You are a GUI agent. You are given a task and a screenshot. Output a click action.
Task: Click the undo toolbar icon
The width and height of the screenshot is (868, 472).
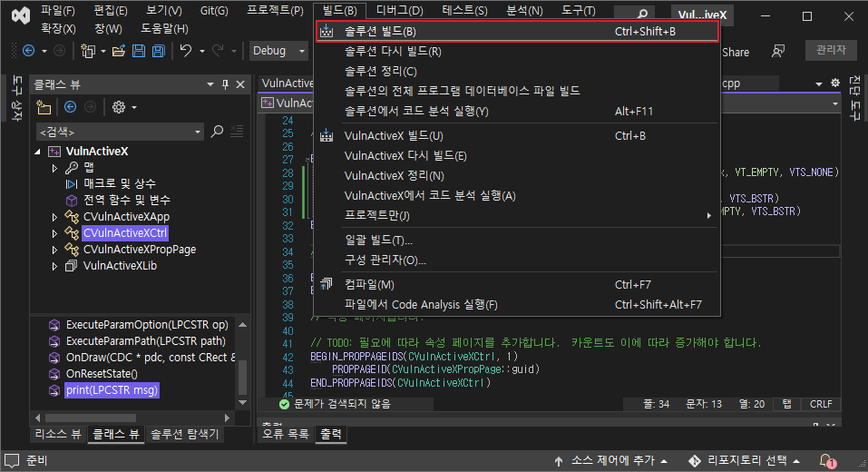pos(185,51)
